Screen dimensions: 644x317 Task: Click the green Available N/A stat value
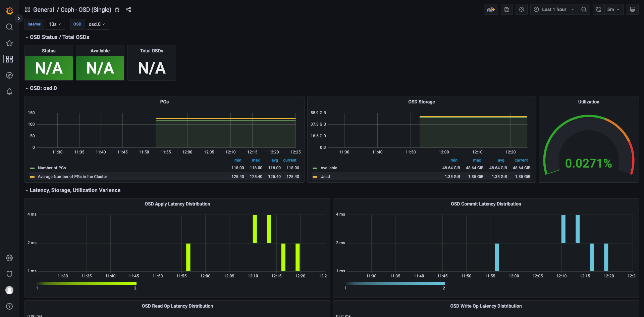click(100, 68)
